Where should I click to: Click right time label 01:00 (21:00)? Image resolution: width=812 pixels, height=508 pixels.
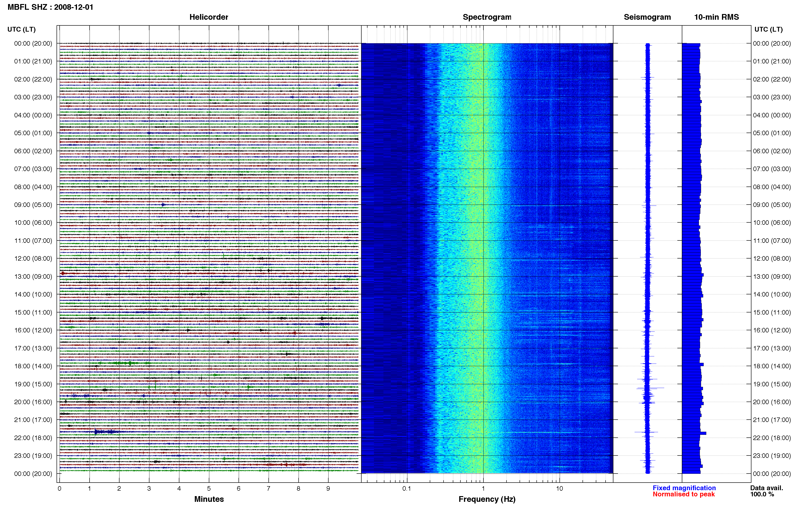coord(772,61)
